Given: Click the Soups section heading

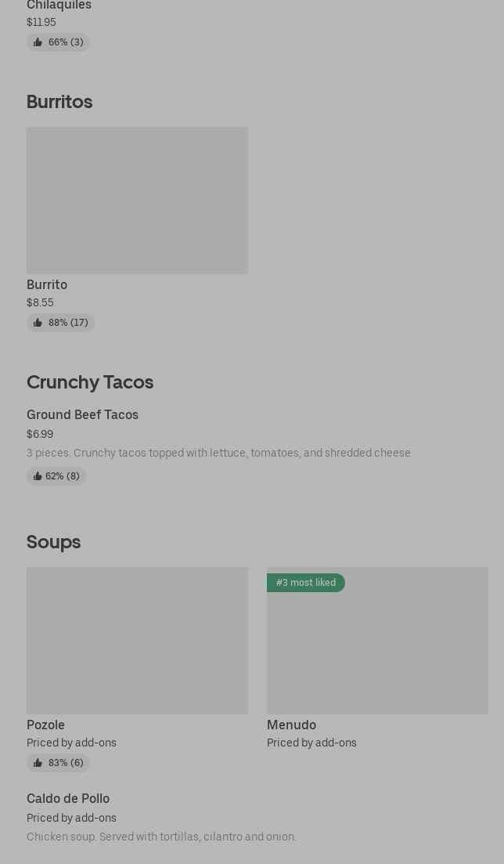Looking at the screenshot, I should [53, 542].
